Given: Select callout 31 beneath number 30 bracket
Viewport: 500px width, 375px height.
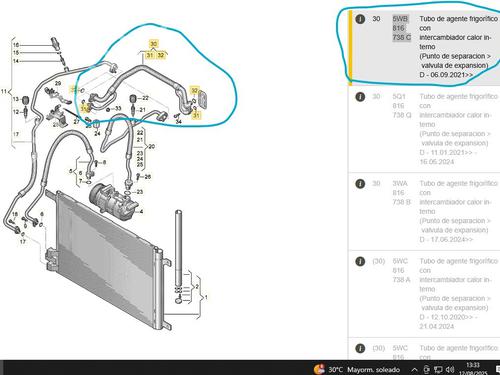Looking at the screenshot, I should tap(150, 55).
